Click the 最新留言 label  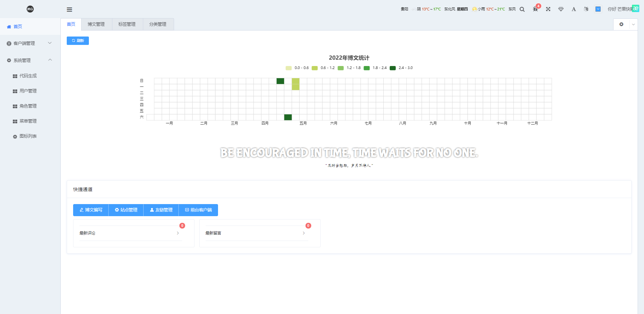click(213, 233)
